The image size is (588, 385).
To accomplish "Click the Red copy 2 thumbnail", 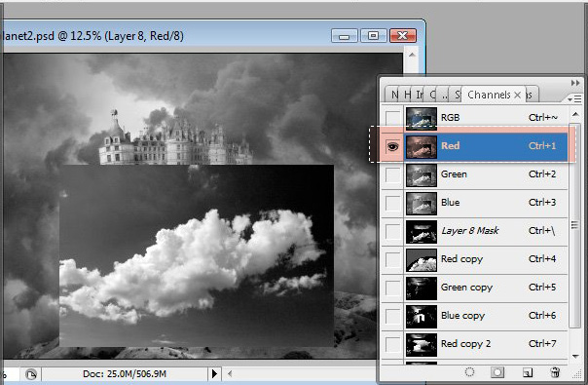I will (422, 345).
